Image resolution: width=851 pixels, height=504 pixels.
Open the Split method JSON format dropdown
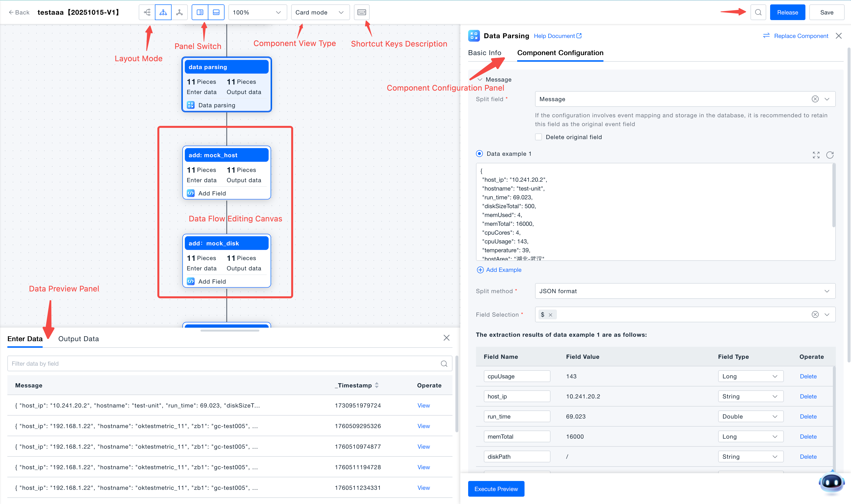tap(685, 291)
